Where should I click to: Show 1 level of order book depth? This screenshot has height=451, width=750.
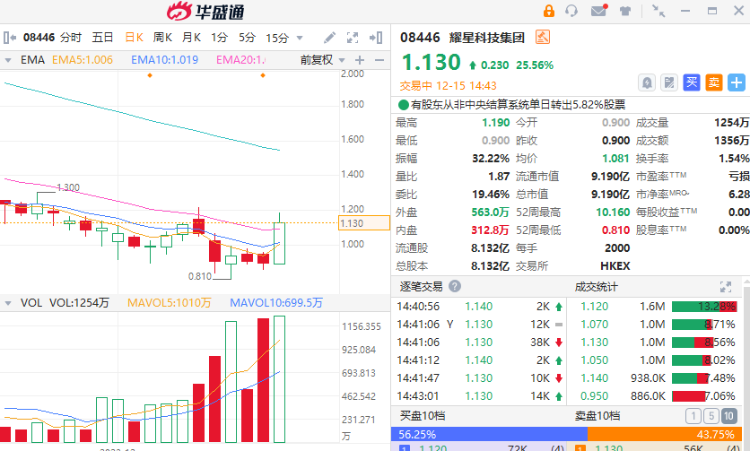pyautogui.click(x=693, y=416)
